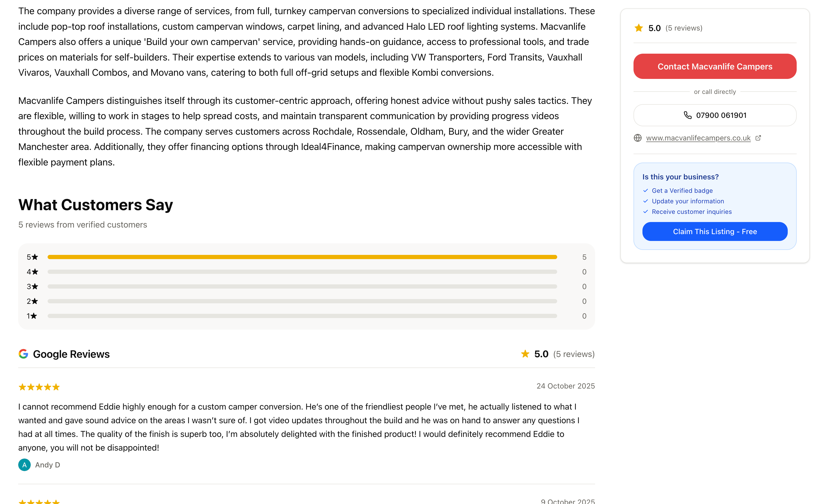Select the Google Reviews section header
This screenshot has height=504, width=828.
coord(71,354)
